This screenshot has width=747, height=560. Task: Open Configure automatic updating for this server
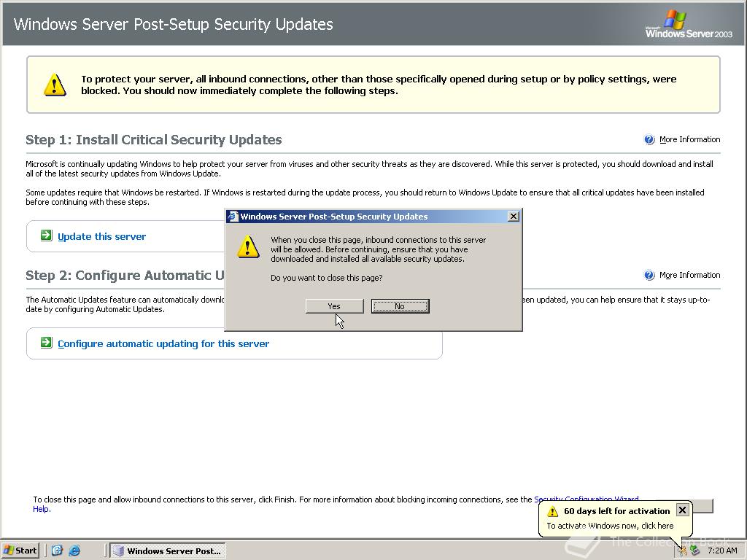(x=163, y=344)
